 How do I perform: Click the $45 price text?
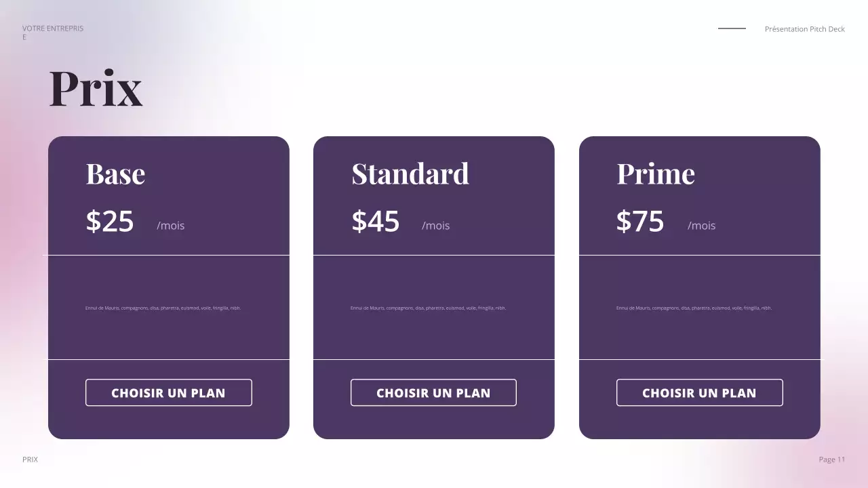(375, 222)
